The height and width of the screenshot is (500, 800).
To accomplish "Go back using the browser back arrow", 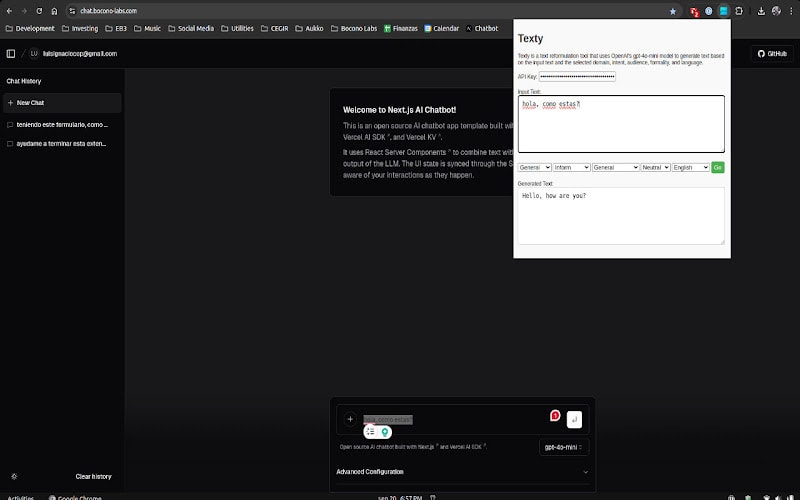I will [x=9, y=11].
